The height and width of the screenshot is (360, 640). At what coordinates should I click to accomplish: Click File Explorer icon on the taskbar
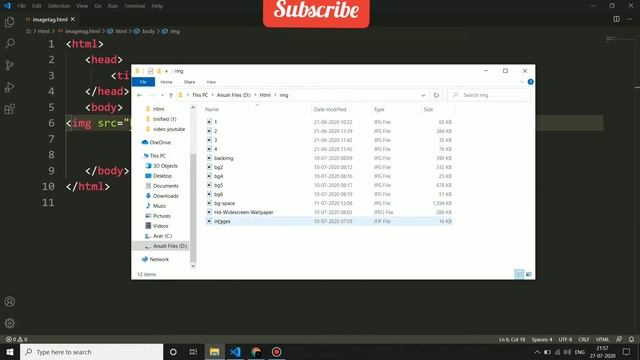pos(214,352)
